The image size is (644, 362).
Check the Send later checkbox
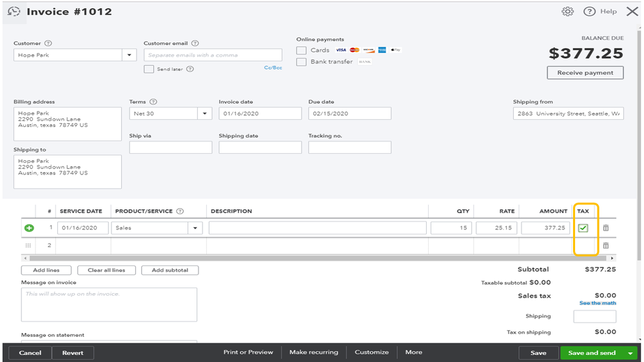click(149, 69)
